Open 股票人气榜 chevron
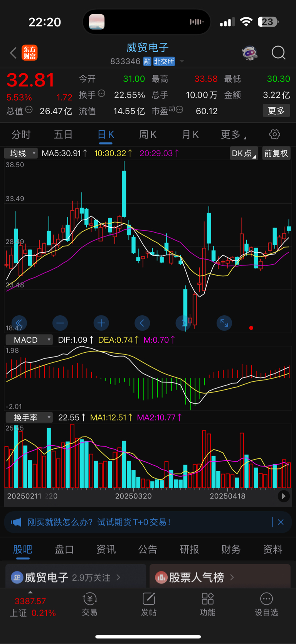296x644 pixels. 232,577
